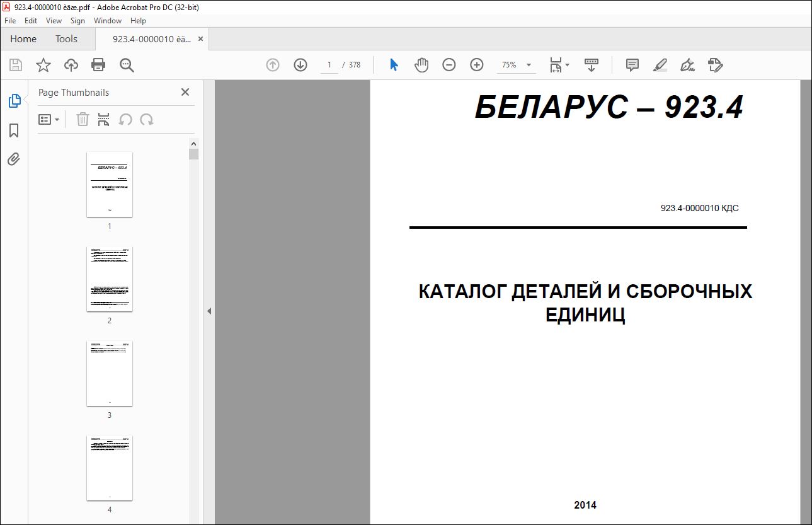This screenshot has width=812, height=525.
Task: Click the "2014" year text
Action: point(585,505)
